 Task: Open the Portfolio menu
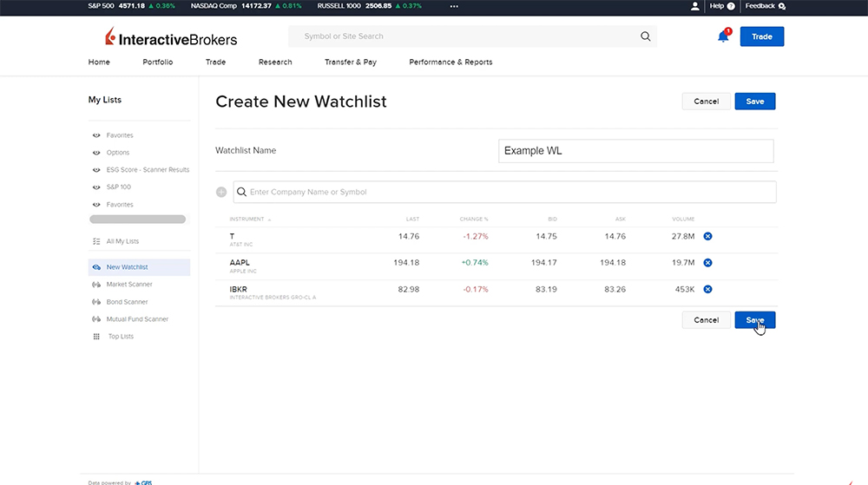pyautogui.click(x=158, y=62)
